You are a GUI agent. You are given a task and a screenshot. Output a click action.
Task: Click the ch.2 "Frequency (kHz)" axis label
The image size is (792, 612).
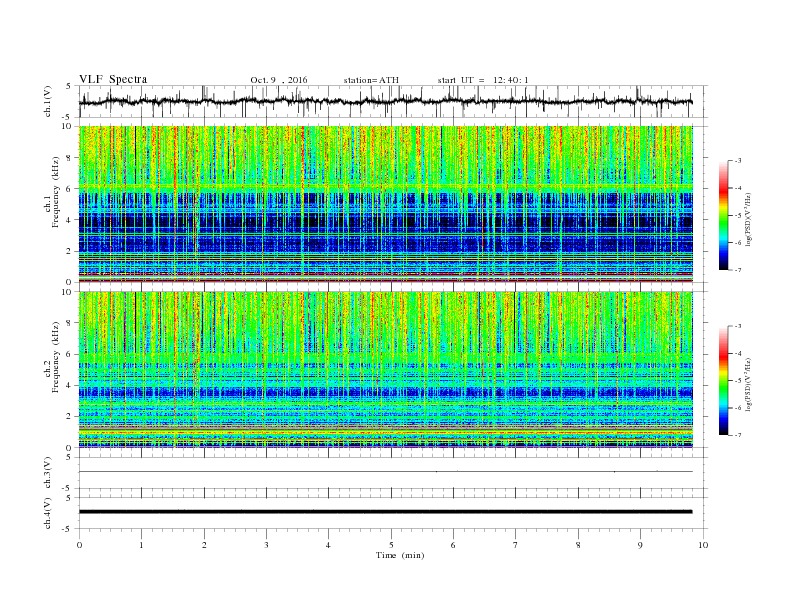tap(55, 357)
